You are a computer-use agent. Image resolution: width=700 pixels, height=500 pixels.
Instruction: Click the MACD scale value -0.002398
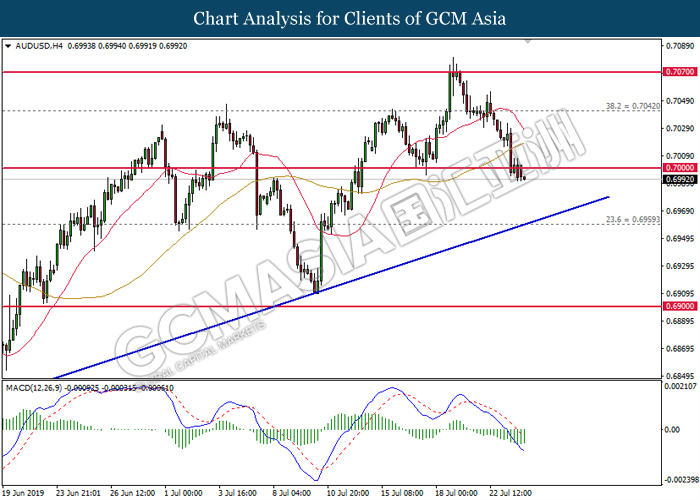click(681, 480)
